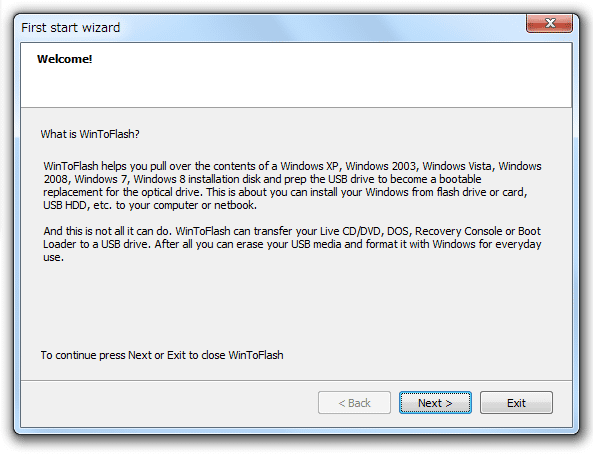Viewport: 593px width, 455px height.
Task: Click the word 'use.' ending the second paragraph
Action: pos(53,257)
